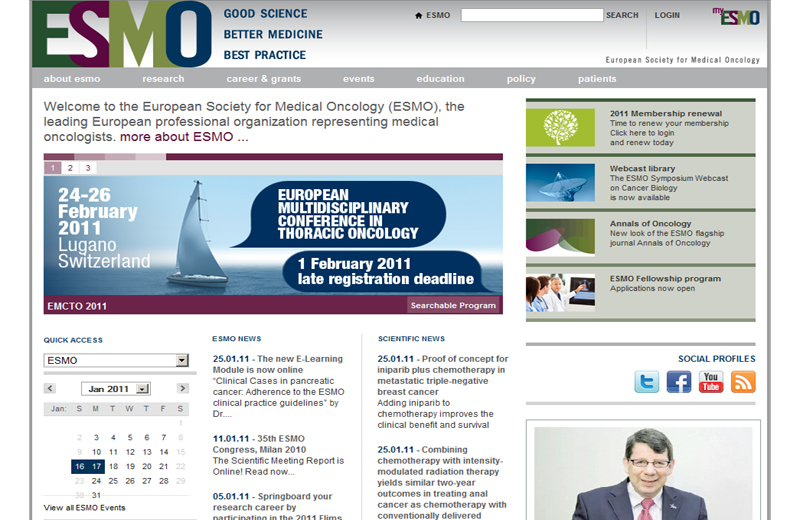Open the Jan 2011 month dropdown
Viewport: 800px width, 520px height.
[143, 389]
